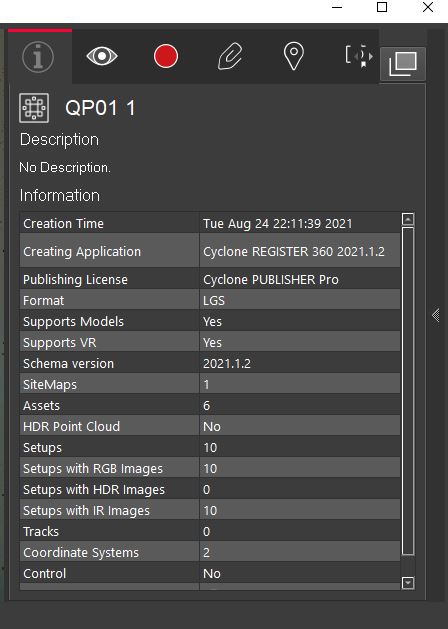Click the No Description text
The image size is (448, 629).
coord(65,167)
